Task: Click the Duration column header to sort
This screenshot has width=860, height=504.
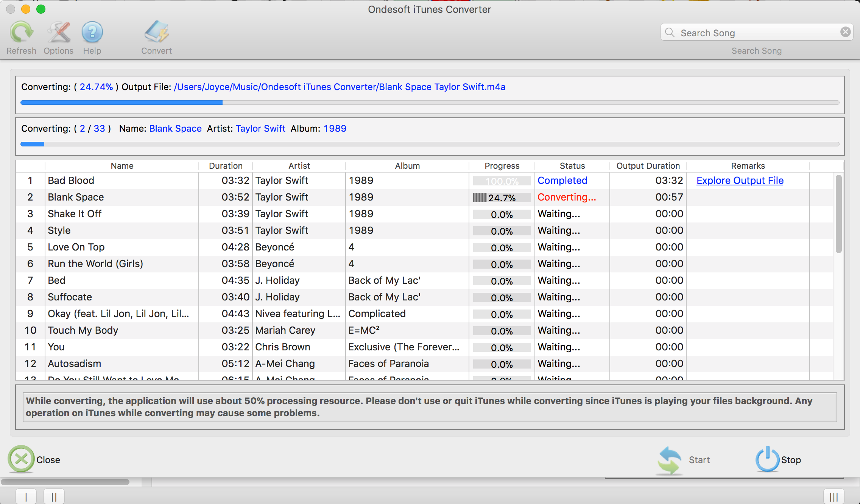Action: tap(225, 166)
